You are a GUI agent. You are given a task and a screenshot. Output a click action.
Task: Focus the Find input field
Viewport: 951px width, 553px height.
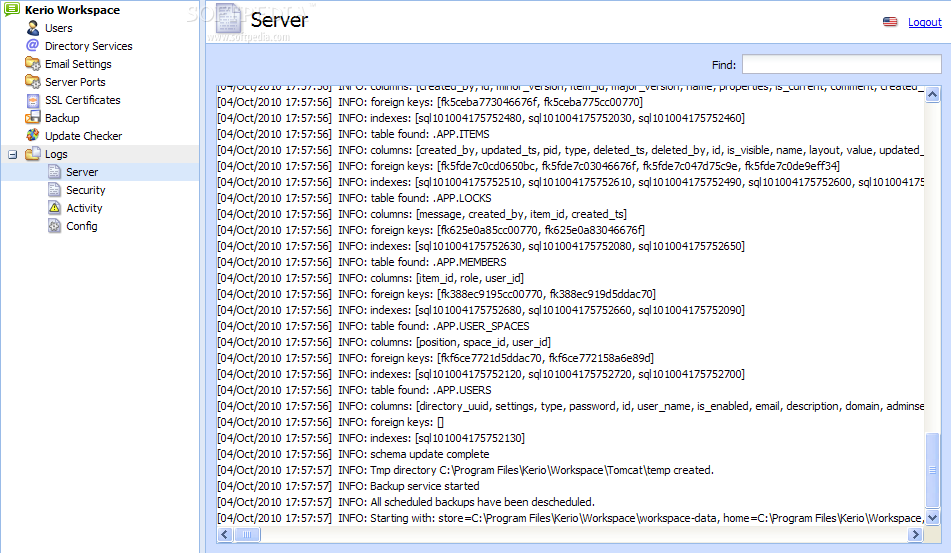tap(841, 64)
